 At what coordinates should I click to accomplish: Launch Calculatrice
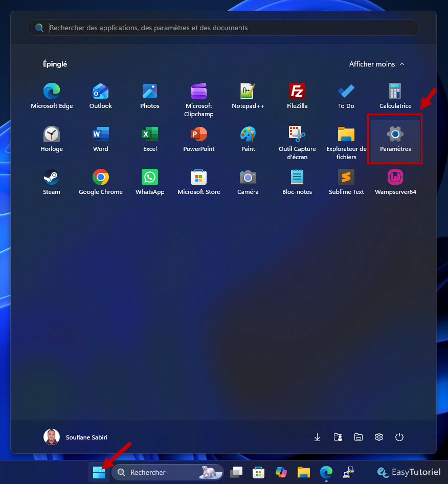395,96
